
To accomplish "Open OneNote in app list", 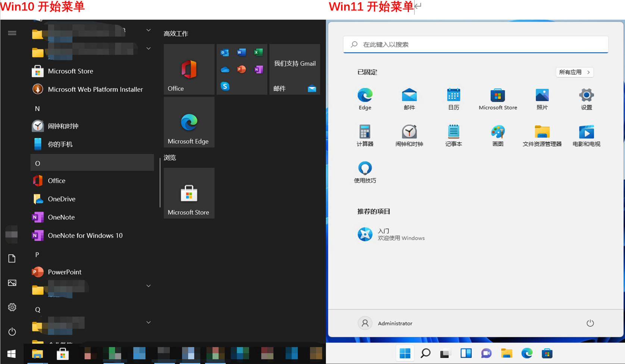I will pyautogui.click(x=92, y=217).
